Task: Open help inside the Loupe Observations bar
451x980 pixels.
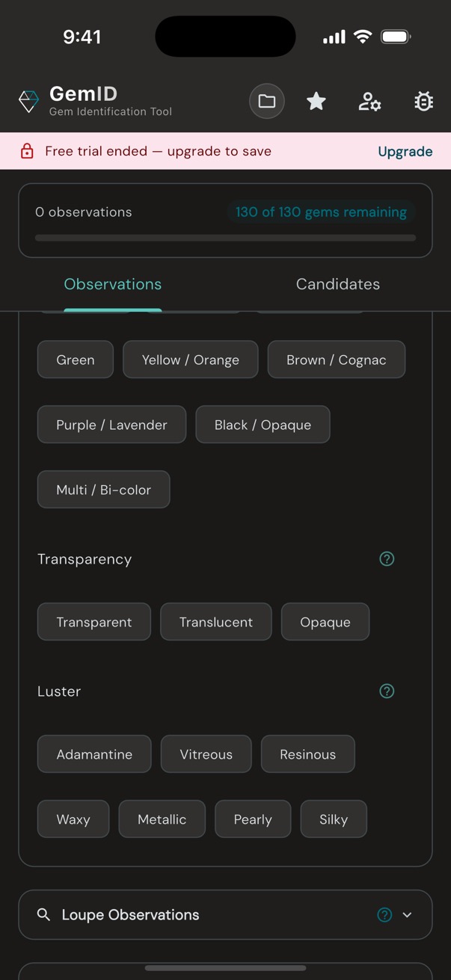Action: 384,914
